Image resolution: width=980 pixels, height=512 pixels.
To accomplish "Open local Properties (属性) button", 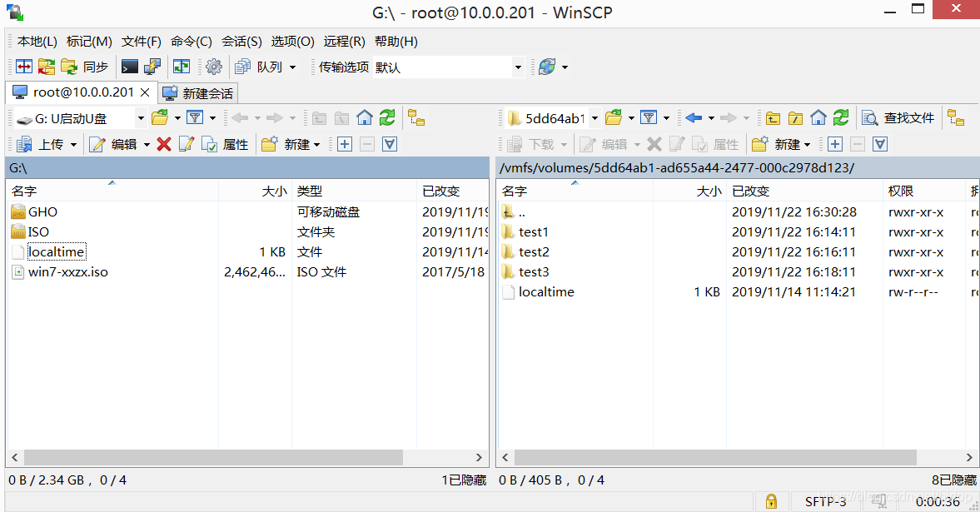I will [225, 144].
